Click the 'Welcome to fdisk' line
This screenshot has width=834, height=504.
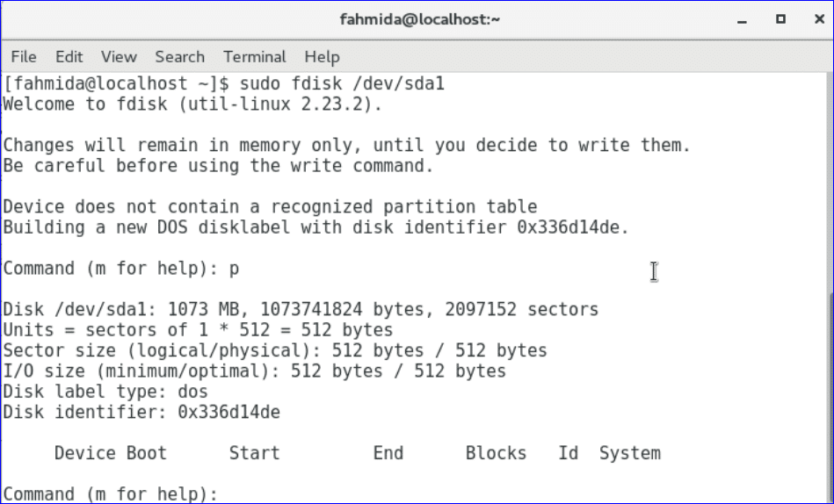click(193, 104)
